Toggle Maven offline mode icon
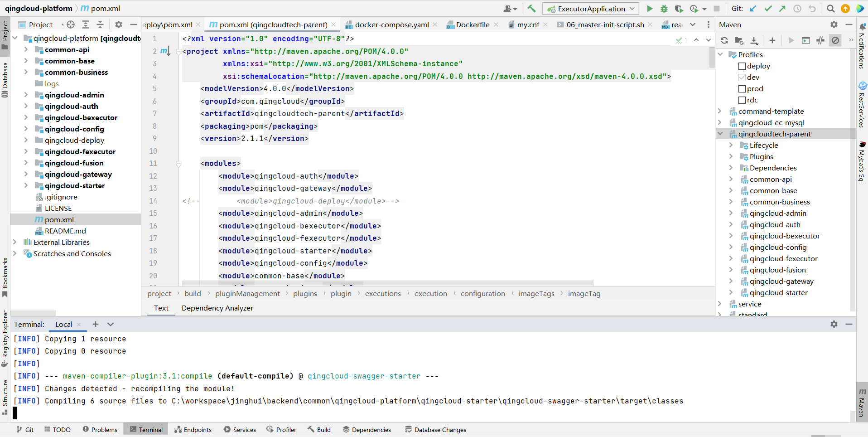868x437 pixels. pos(820,40)
